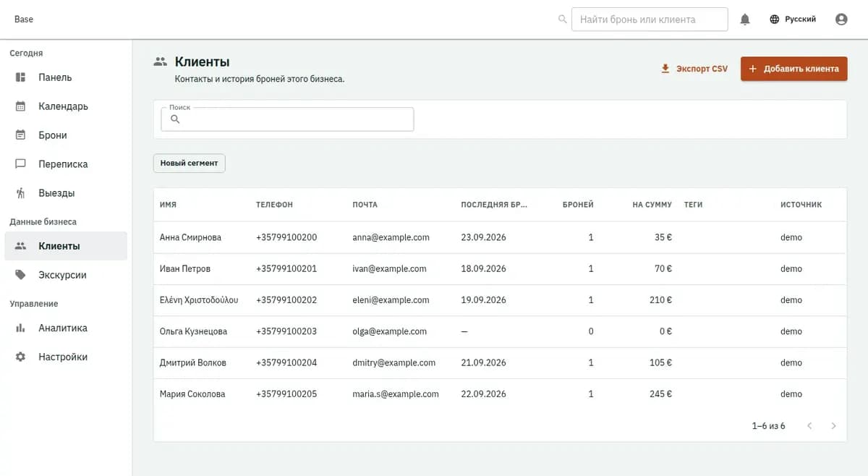Click the globe language icon
The image size is (868, 476).
[775, 20]
